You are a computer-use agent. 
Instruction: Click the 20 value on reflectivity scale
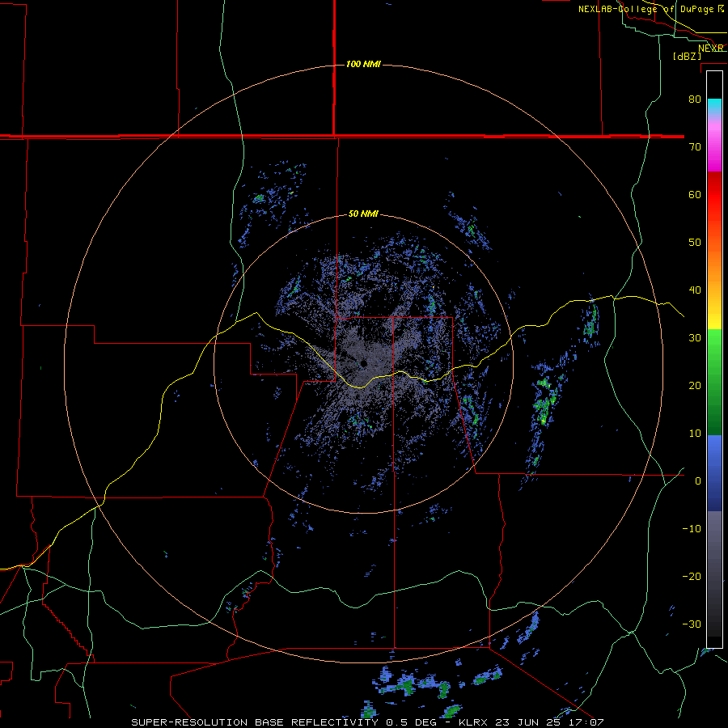click(x=695, y=385)
